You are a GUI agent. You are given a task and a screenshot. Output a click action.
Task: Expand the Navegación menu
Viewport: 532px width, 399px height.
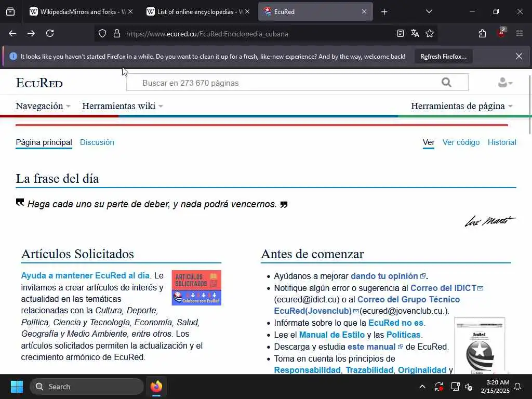[x=43, y=106]
